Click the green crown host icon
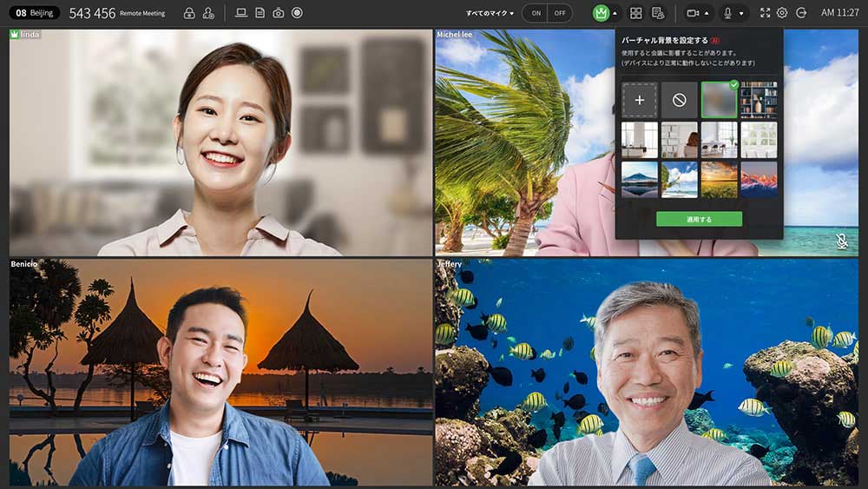This screenshot has width=868, height=489. coord(601,13)
